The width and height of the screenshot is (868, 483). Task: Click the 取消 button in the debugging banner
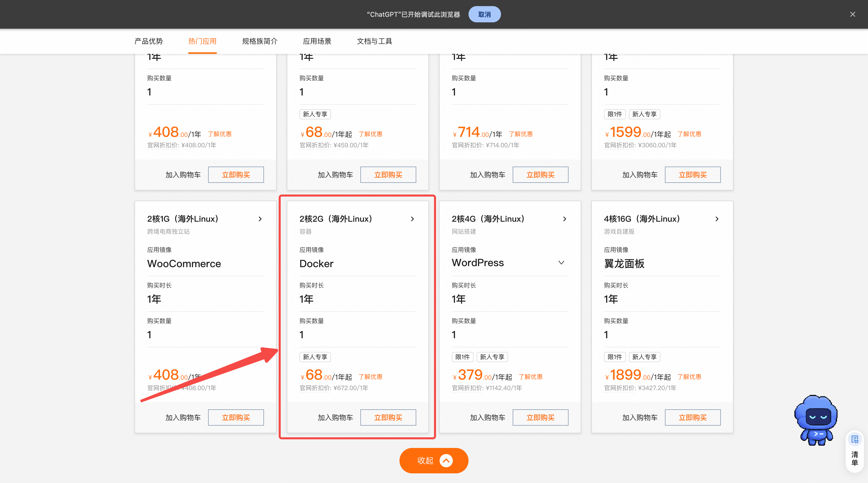pyautogui.click(x=484, y=14)
